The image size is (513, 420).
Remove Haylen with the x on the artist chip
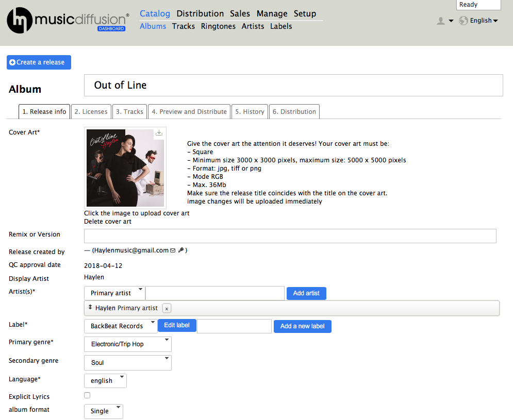(166, 308)
